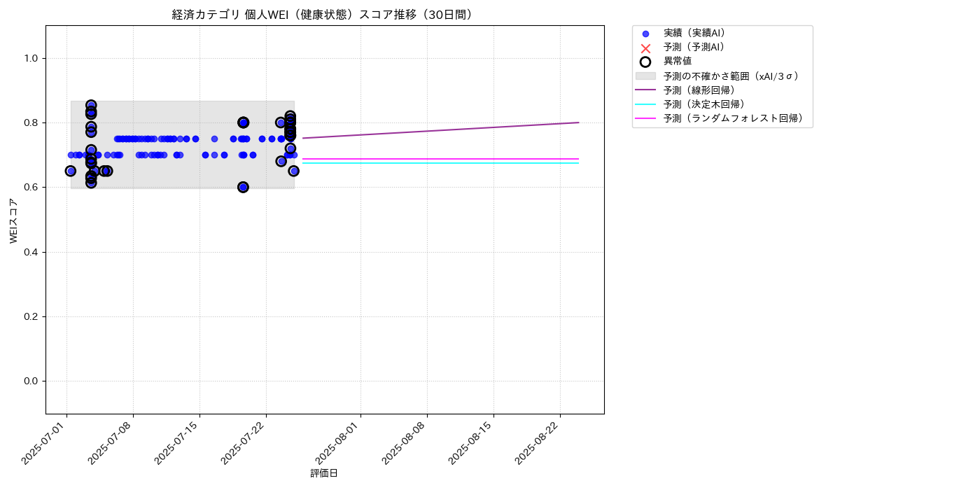
Task: Click the black circle marker beside 異常値
Action: coord(645,62)
